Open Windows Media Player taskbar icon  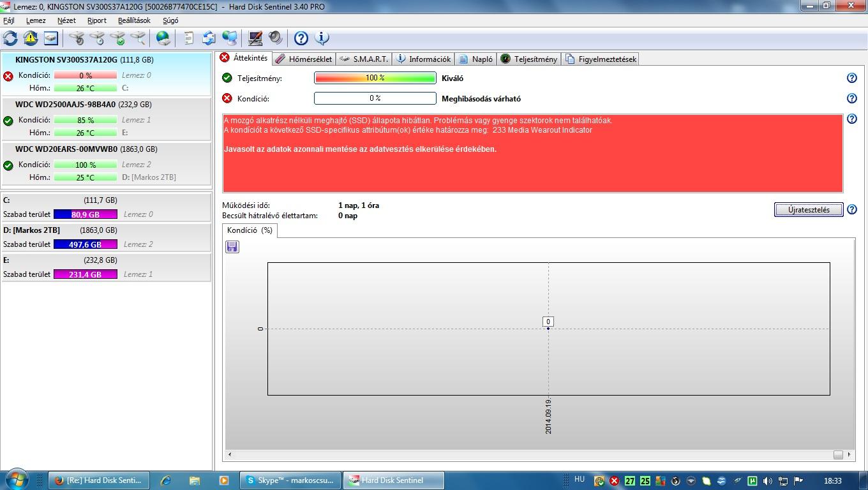click(224, 480)
